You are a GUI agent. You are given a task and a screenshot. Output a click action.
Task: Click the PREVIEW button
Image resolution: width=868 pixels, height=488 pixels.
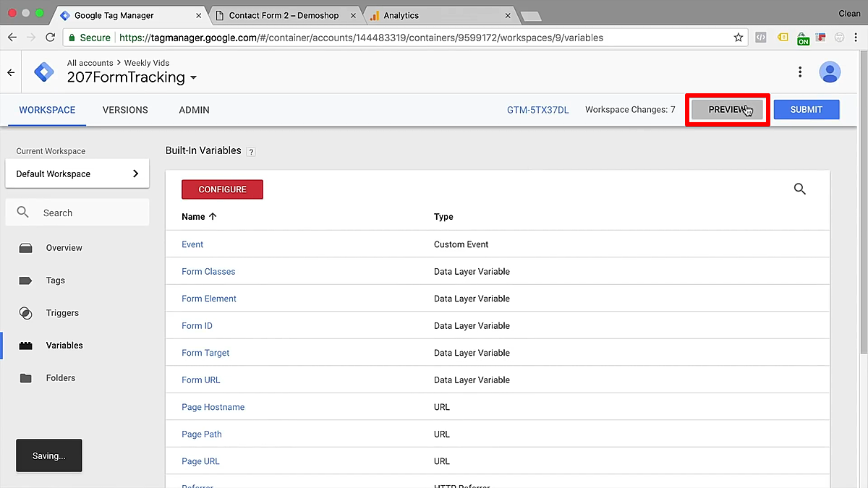pyautogui.click(x=727, y=110)
